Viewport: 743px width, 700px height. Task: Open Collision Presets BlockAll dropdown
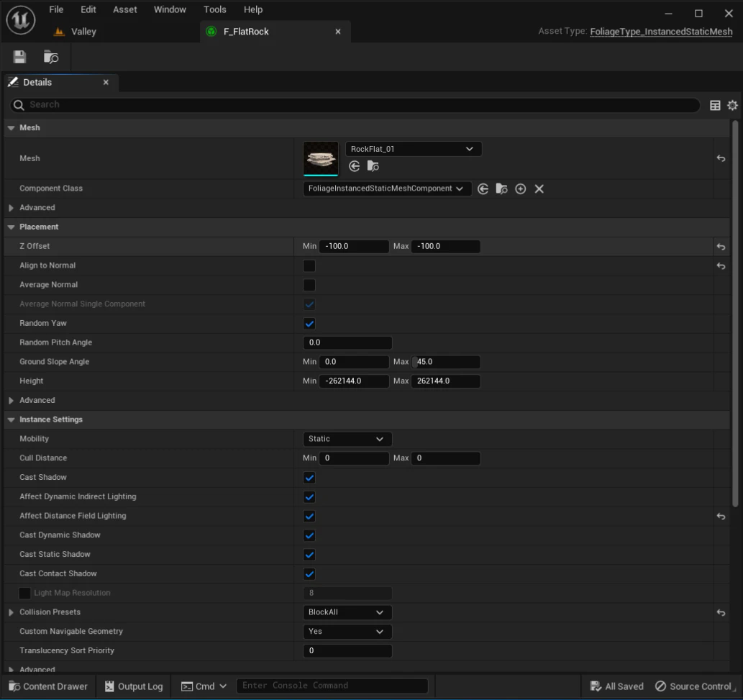coord(347,612)
